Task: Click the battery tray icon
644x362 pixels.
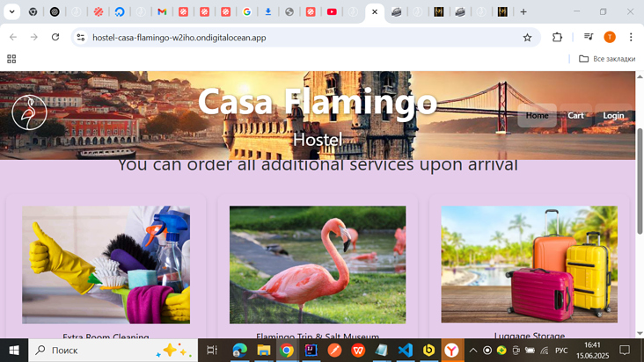Action: (531, 351)
